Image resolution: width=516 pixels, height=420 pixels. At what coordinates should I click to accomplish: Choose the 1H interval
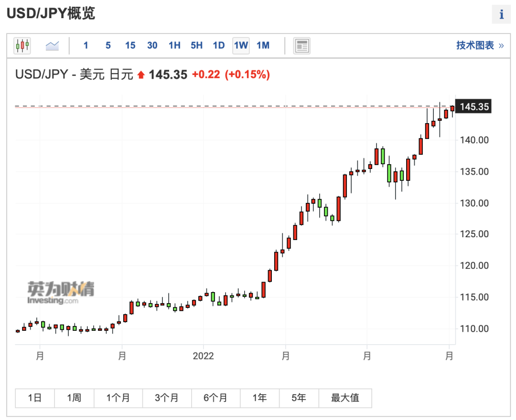[x=174, y=45]
